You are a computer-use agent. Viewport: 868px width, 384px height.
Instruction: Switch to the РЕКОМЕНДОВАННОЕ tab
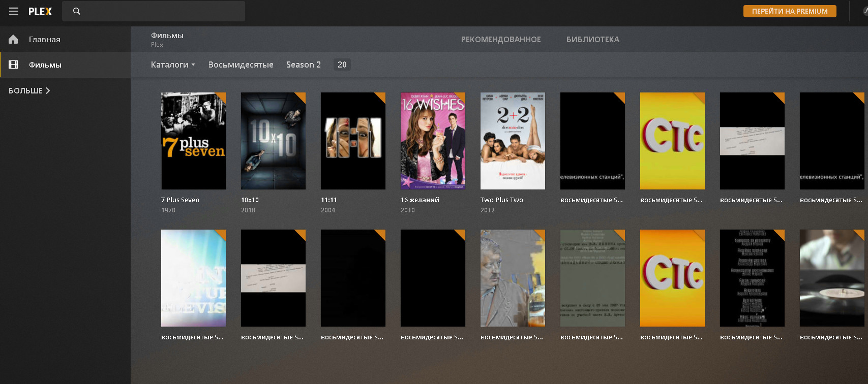click(x=501, y=39)
